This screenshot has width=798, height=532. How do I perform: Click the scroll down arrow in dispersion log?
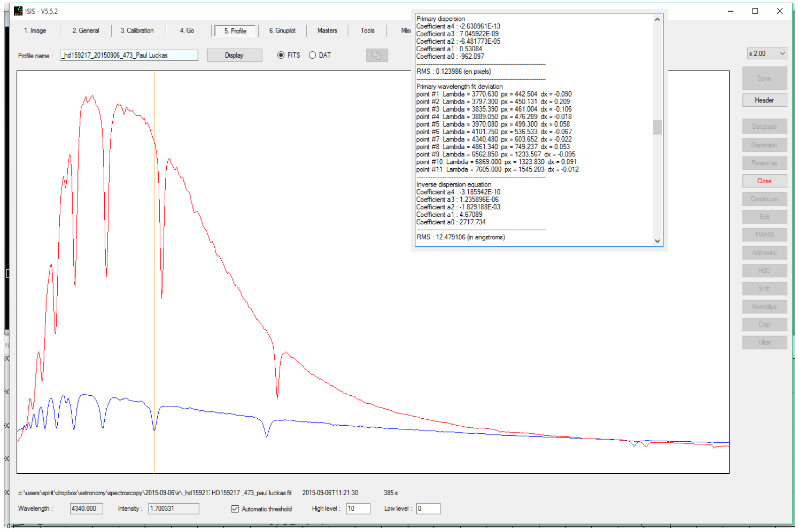point(657,241)
